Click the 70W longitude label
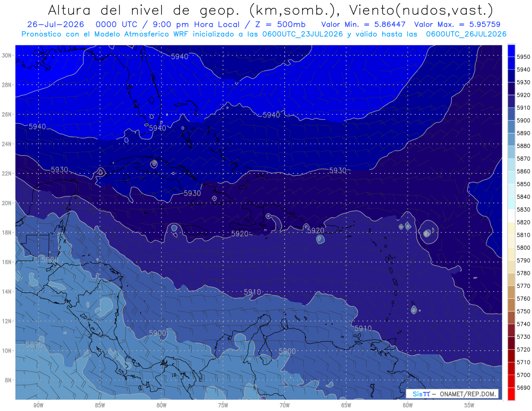532x411 pixels. (285, 405)
